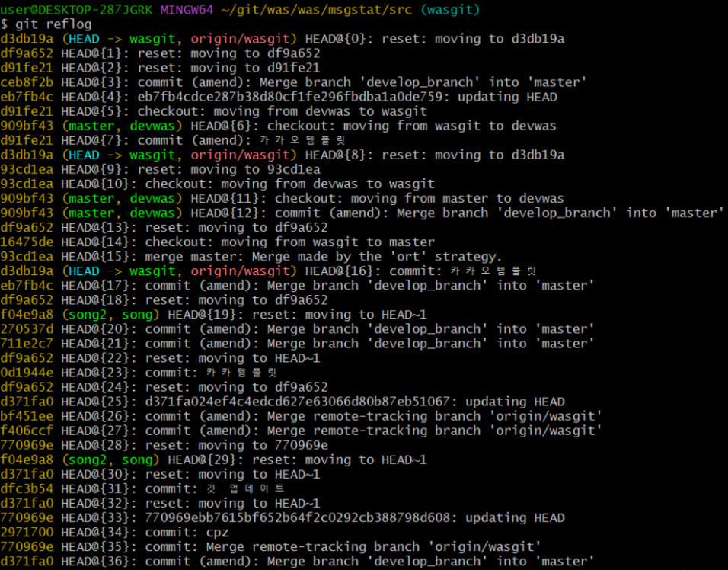Click hash 93cd1ea on the HEAD@{9} line
This screenshot has width=728, height=570.
tap(27, 170)
